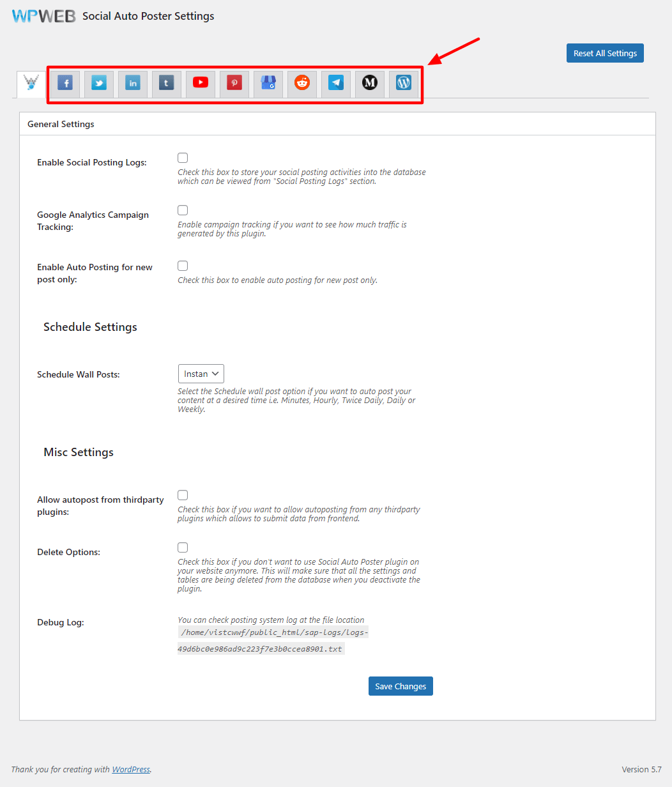Click the Social Auto Poster Settings title
Image resolution: width=672 pixels, height=787 pixels.
point(148,17)
